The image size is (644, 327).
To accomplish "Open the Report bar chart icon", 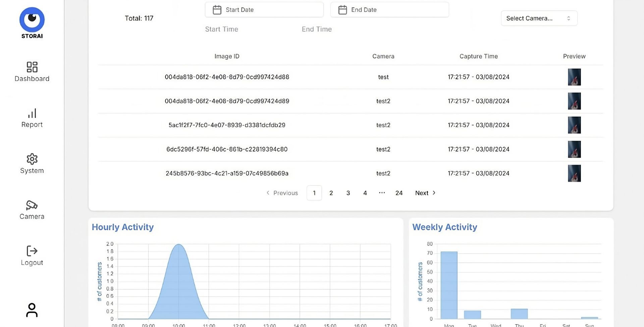I will pyautogui.click(x=32, y=113).
